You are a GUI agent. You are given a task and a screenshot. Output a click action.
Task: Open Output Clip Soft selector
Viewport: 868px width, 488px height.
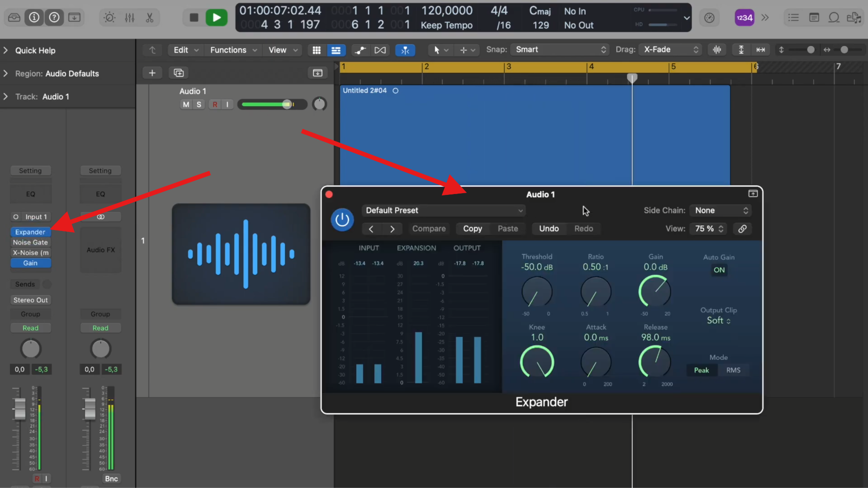point(718,321)
